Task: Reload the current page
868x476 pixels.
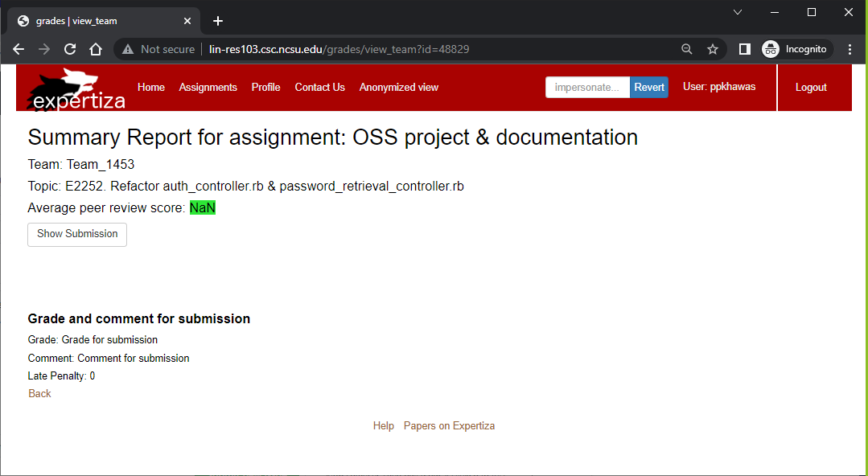Action: point(70,49)
